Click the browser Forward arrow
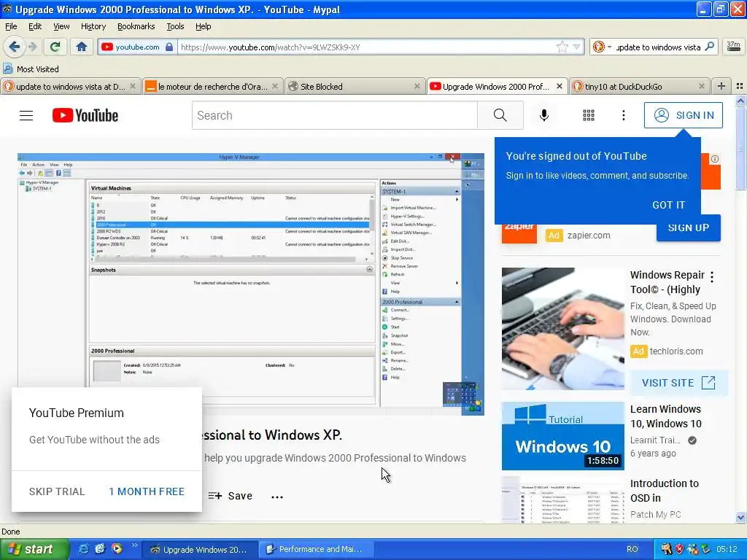The width and height of the screenshot is (747, 560). click(x=32, y=47)
